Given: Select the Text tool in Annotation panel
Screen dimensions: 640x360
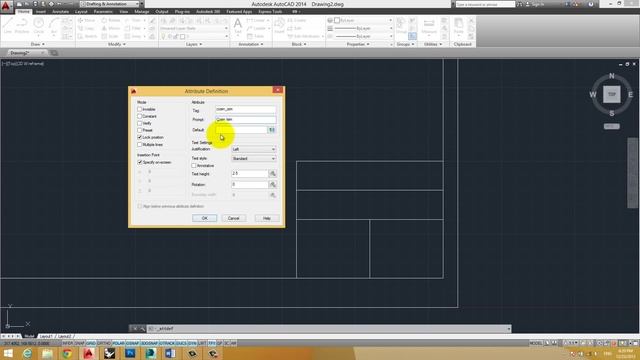Looking at the screenshot, I should coord(238,27).
